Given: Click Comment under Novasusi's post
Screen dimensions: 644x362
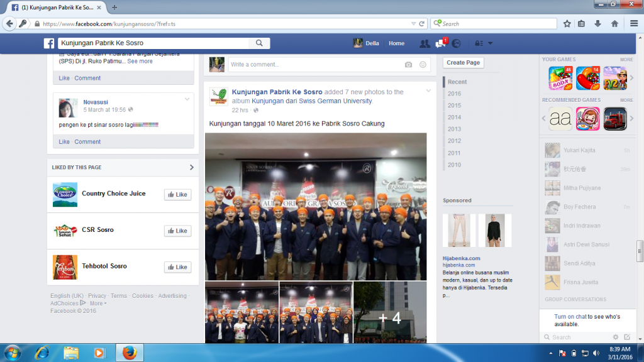Looking at the screenshot, I should [87, 141].
